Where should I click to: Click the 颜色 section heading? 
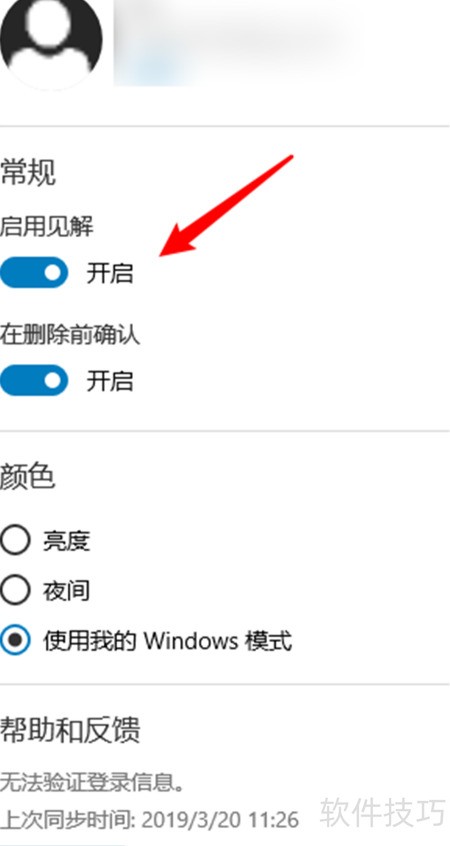[x=28, y=476]
